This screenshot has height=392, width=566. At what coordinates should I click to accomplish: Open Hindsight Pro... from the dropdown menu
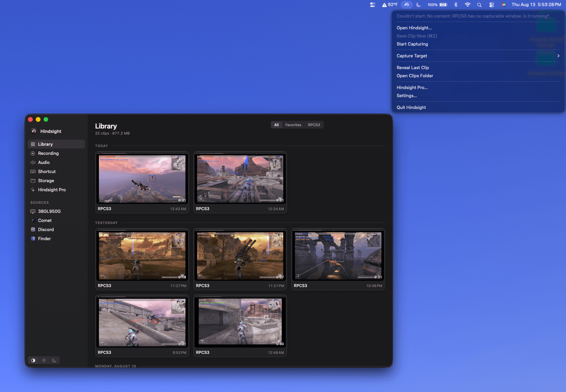click(x=478, y=88)
